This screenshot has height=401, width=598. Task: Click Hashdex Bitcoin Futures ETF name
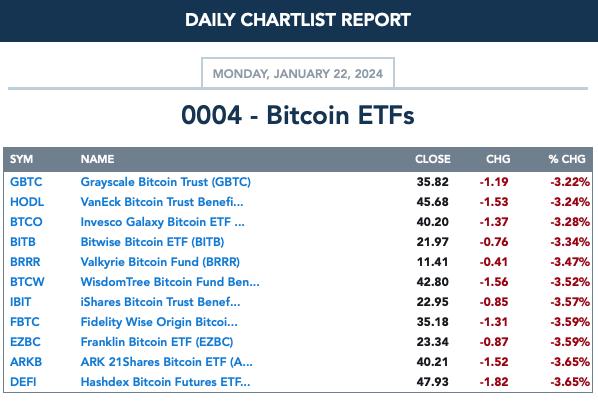165,382
